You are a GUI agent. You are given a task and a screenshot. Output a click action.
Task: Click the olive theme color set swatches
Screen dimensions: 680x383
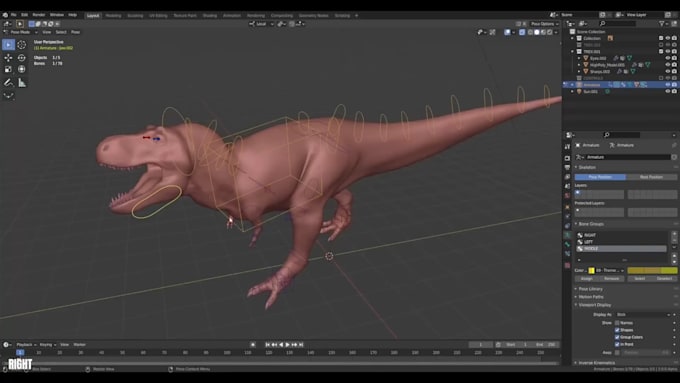point(652,271)
